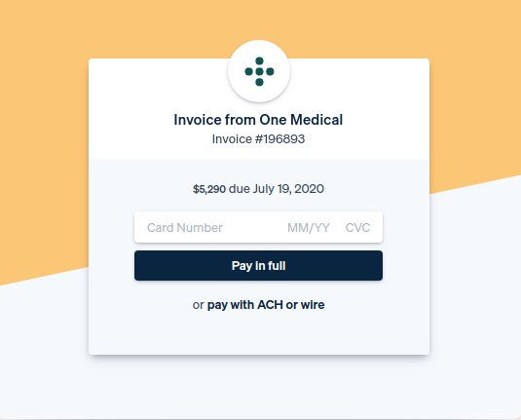Click the top dot of the logo
This screenshot has height=420, width=521.
pos(259,60)
